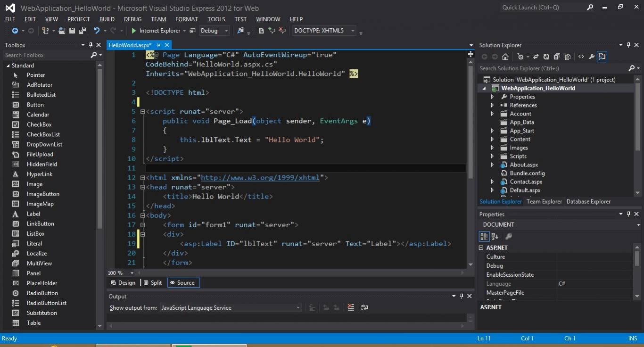Viewport: 644px width, 347px height.
Task: Click the search magnifier in Quick Launch
Action: point(590,8)
